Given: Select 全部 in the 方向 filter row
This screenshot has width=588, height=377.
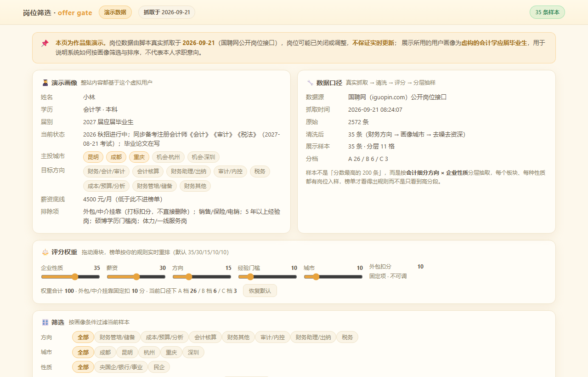Looking at the screenshot, I should point(83,337).
